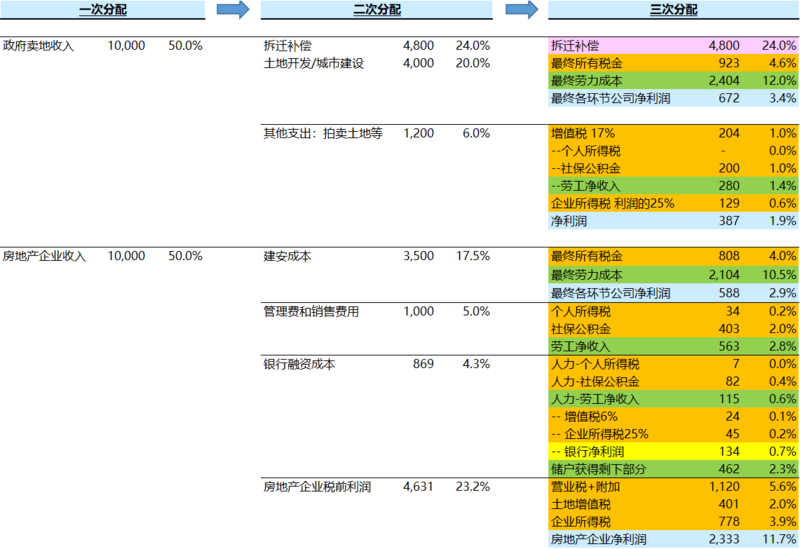Viewport: 800px width, 549px height.
Task: Click the 4,631 value cell
Action: tap(418, 487)
